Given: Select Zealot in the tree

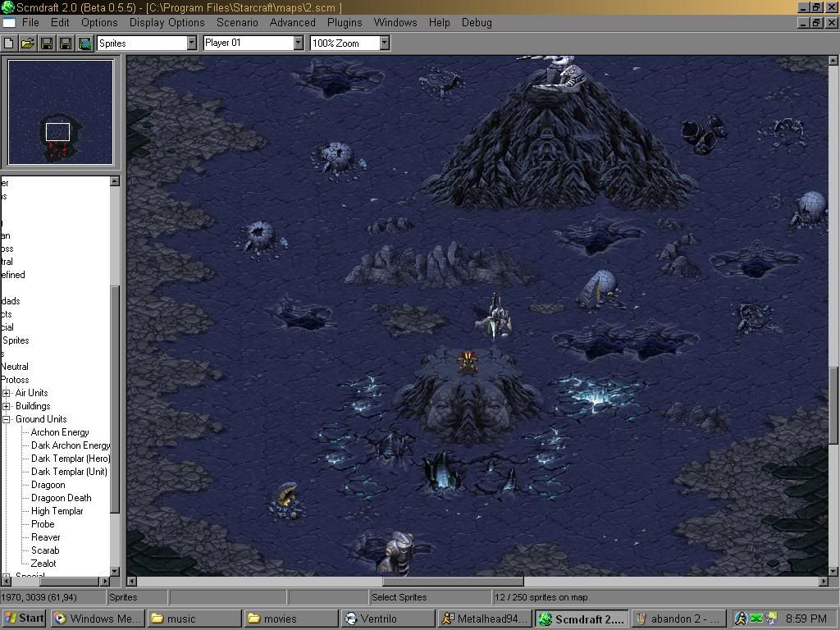Looking at the screenshot, I should coord(43,564).
